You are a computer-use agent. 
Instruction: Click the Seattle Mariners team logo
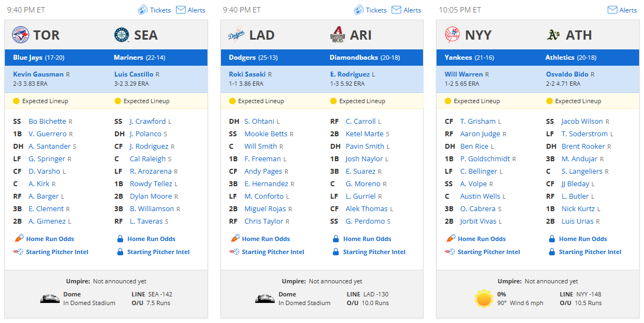click(x=122, y=35)
